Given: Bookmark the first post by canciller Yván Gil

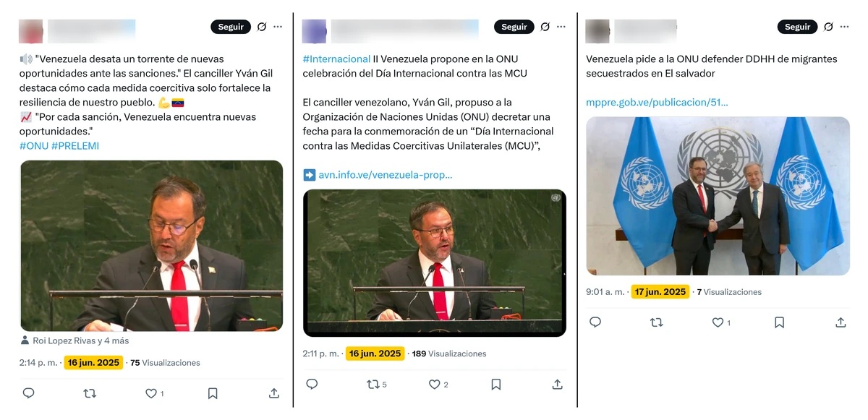Looking at the screenshot, I should coord(213,393).
